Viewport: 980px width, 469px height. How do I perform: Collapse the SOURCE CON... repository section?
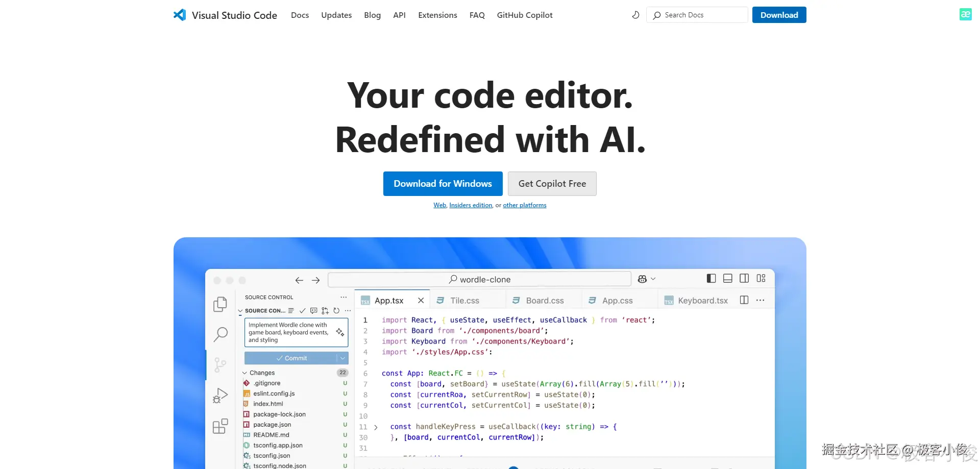point(240,311)
